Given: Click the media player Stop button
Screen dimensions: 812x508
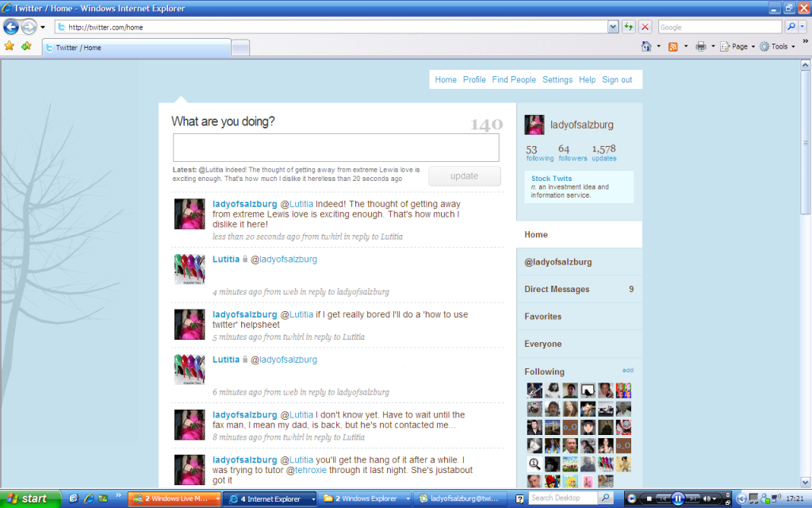Looking at the screenshot, I should (649, 498).
